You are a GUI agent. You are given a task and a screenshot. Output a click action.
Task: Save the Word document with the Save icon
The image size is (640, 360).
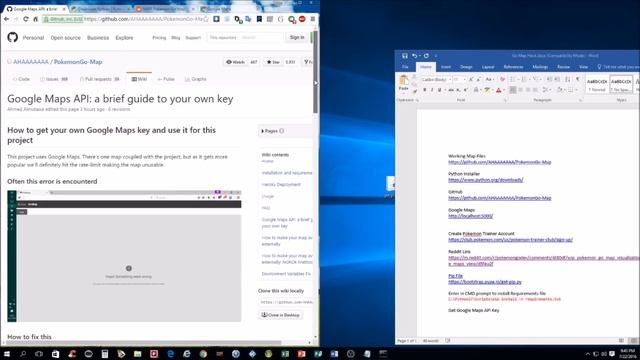point(404,56)
